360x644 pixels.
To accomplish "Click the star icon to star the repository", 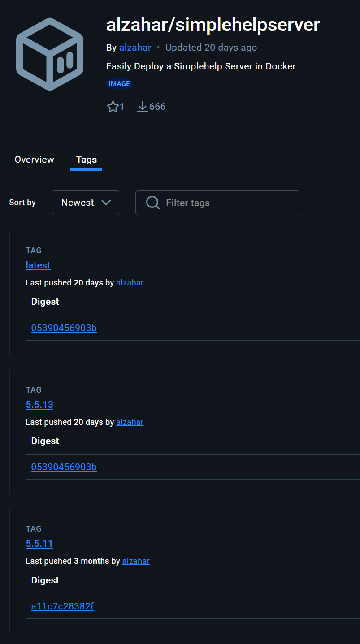I will point(113,107).
